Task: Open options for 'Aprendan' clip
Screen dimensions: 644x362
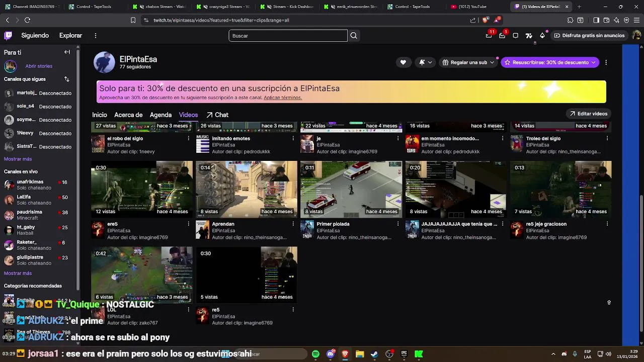Action: [293, 224]
